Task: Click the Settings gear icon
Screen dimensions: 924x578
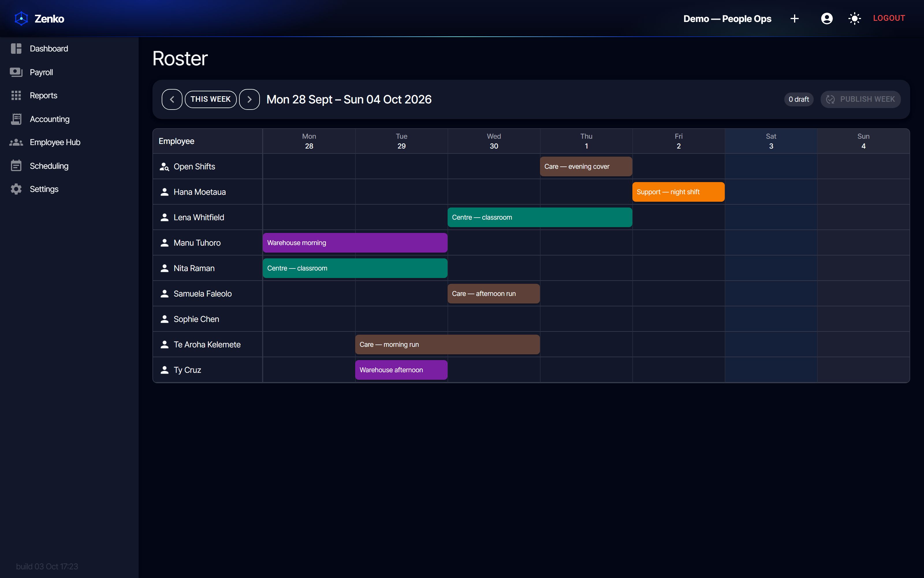Action: [x=16, y=189]
